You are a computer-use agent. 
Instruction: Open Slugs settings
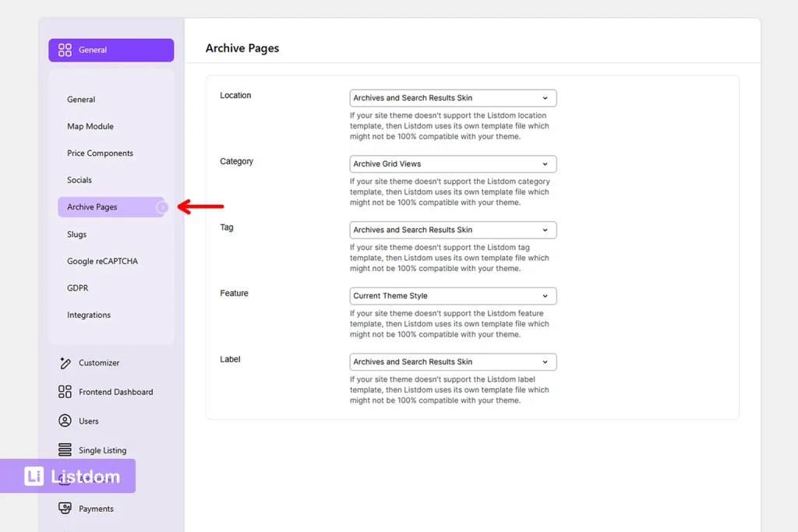point(76,234)
